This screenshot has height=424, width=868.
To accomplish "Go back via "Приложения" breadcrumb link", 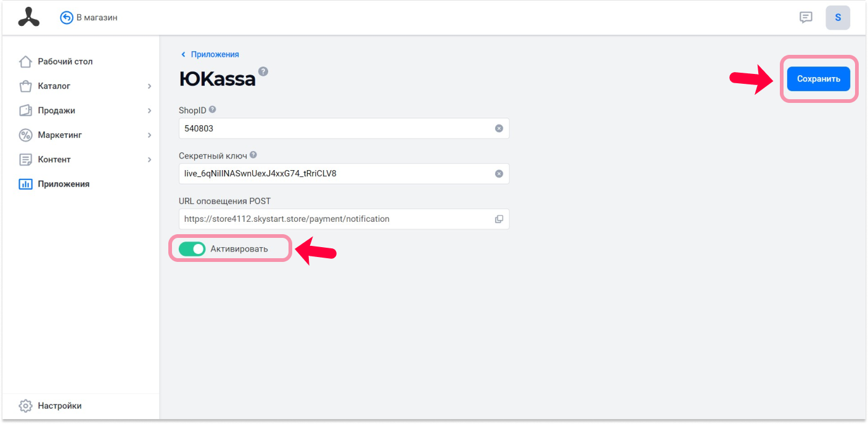I will [215, 54].
